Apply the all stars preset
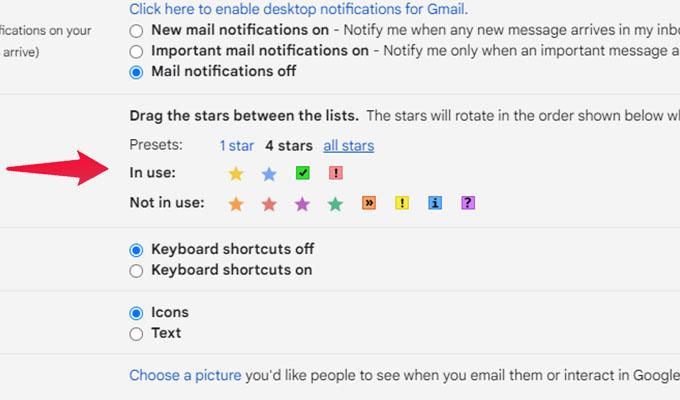 click(x=349, y=146)
